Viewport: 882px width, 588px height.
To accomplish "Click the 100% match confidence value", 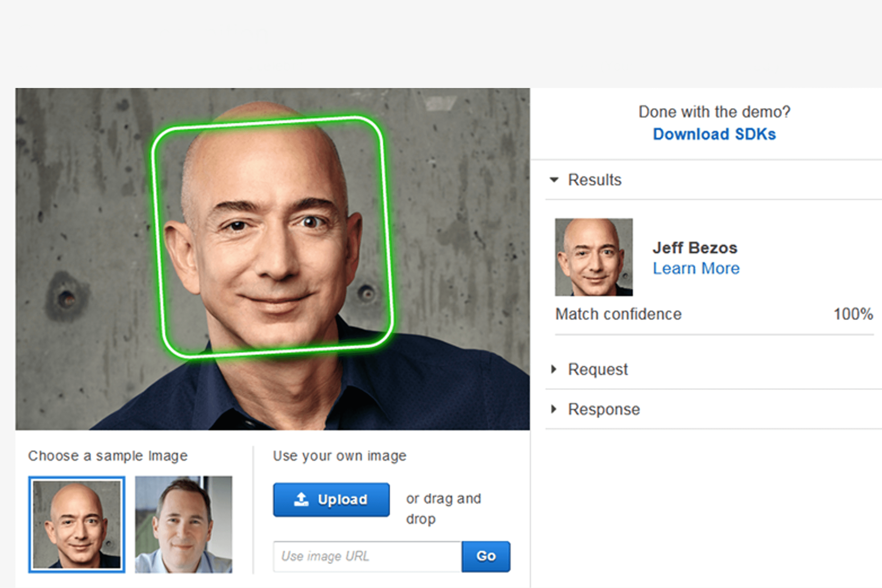I will click(853, 314).
